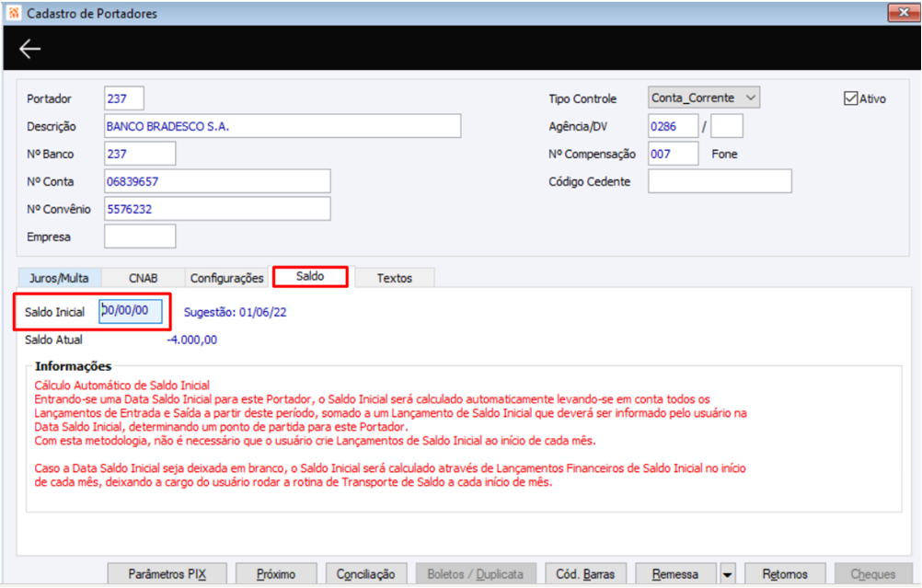
Task: Click the Código Cedente field
Action: coord(720,181)
